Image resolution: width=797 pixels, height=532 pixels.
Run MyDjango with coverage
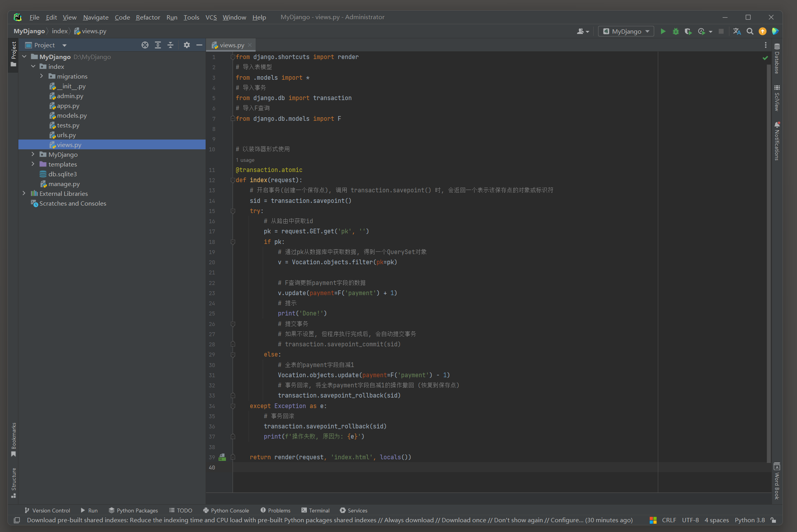pyautogui.click(x=688, y=31)
